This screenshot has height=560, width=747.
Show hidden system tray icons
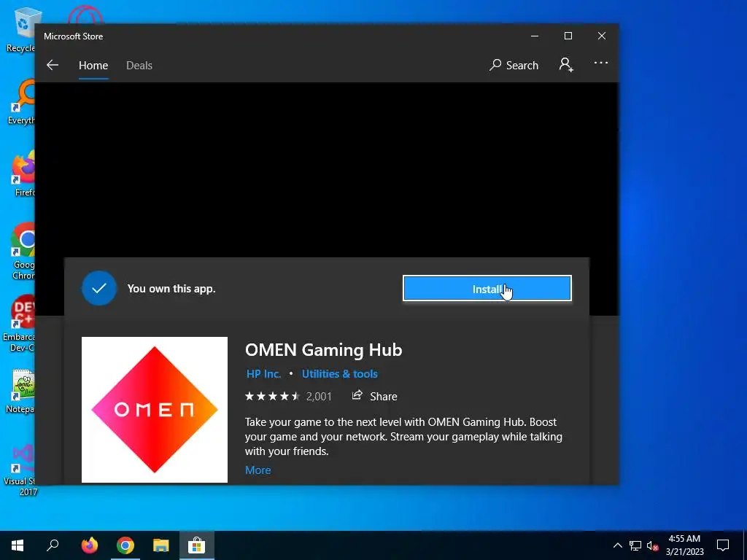(x=617, y=545)
